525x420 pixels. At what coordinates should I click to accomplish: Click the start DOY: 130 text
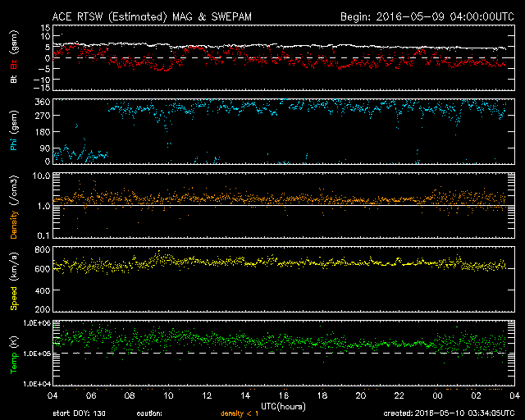point(80,413)
